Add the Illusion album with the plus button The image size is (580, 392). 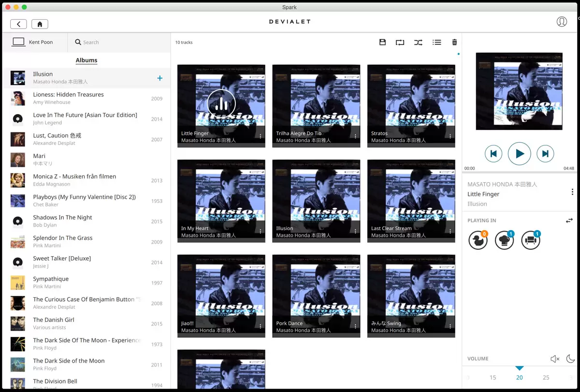159,78
